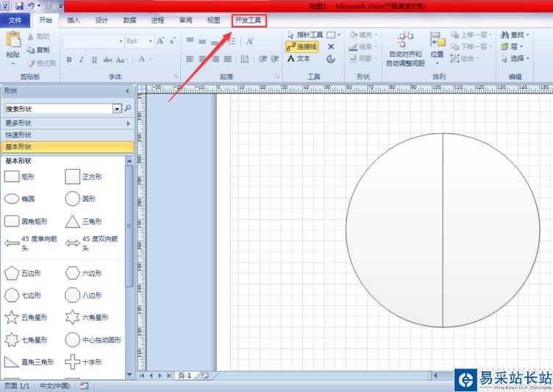The height and width of the screenshot is (392, 553).
Task: Toggle underline U button
Action: [94, 60]
